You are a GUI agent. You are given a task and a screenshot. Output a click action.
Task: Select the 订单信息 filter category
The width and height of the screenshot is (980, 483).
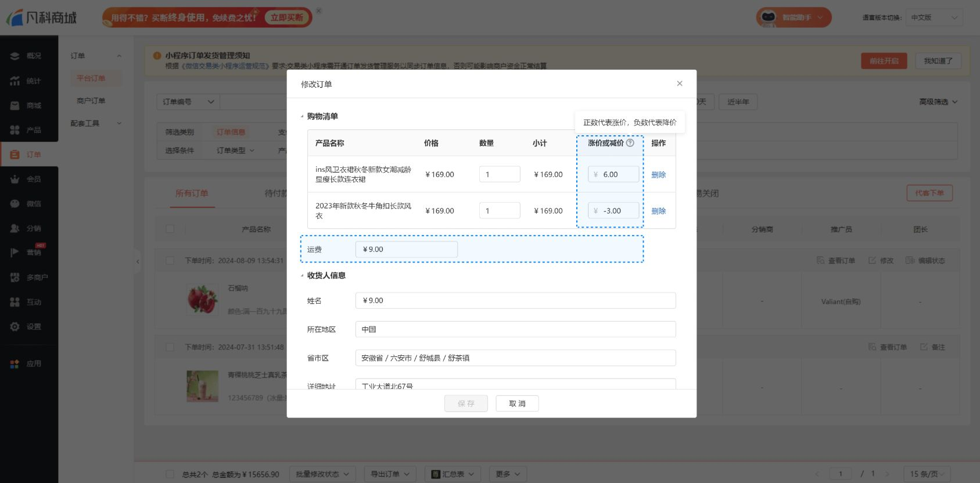coord(231,132)
